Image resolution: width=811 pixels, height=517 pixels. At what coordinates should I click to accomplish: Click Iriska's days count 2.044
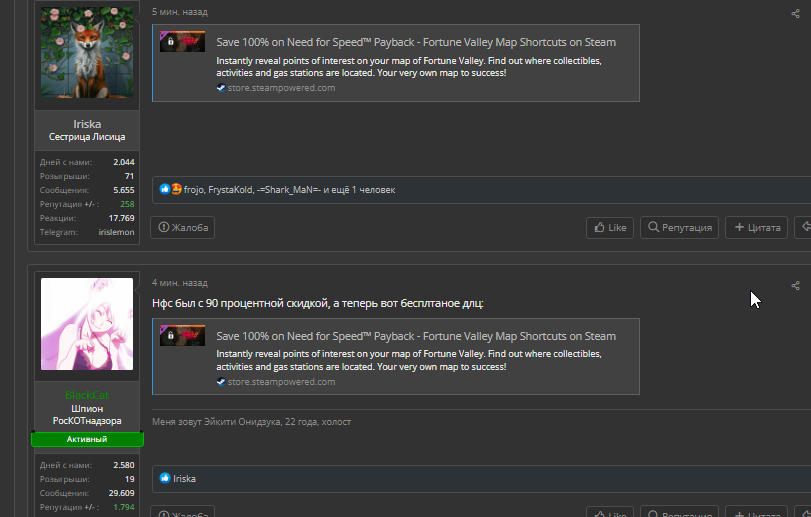point(124,162)
